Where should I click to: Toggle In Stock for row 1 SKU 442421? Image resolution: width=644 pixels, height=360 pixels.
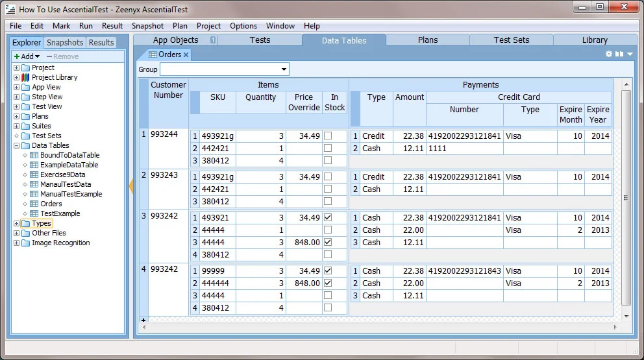pyautogui.click(x=328, y=148)
